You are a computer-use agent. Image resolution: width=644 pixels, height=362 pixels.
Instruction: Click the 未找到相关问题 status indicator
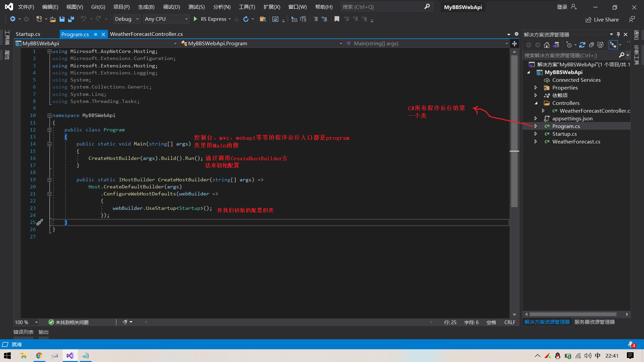tap(68, 322)
